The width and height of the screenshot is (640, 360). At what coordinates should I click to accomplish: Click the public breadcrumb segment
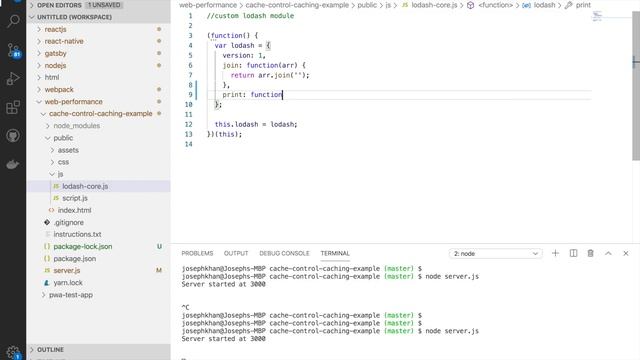(367, 5)
